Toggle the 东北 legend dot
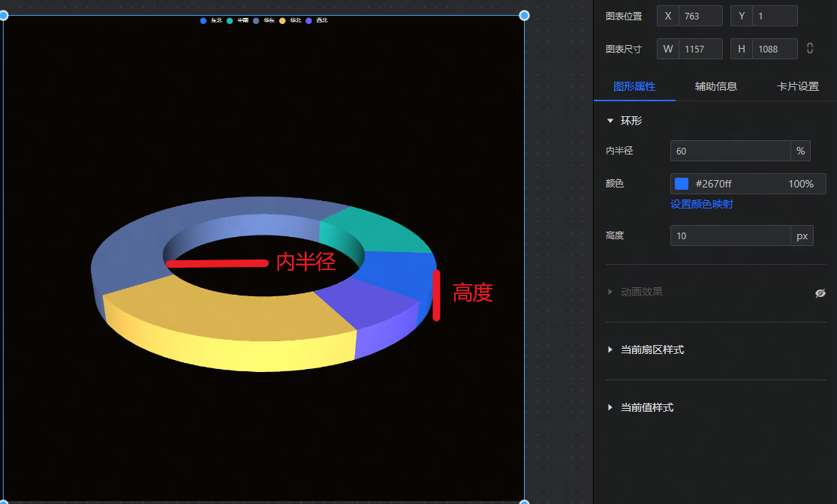The width and height of the screenshot is (837, 504). click(203, 20)
